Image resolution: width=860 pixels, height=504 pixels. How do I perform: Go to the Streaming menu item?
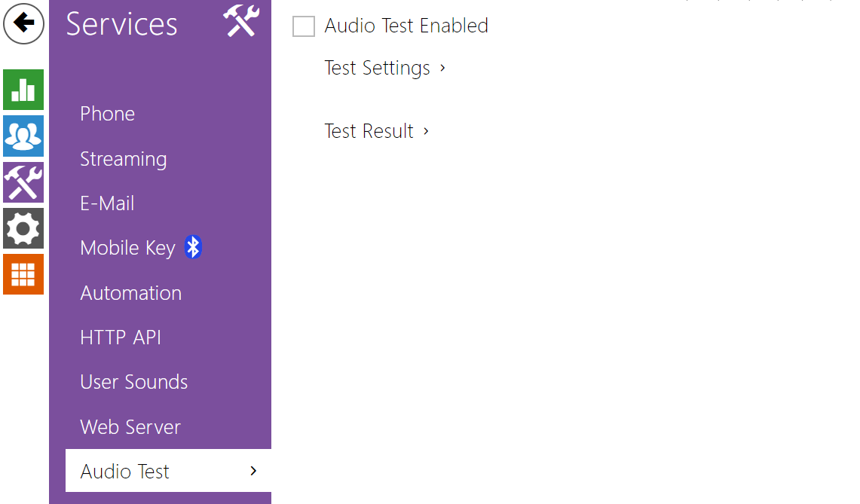[x=124, y=159]
